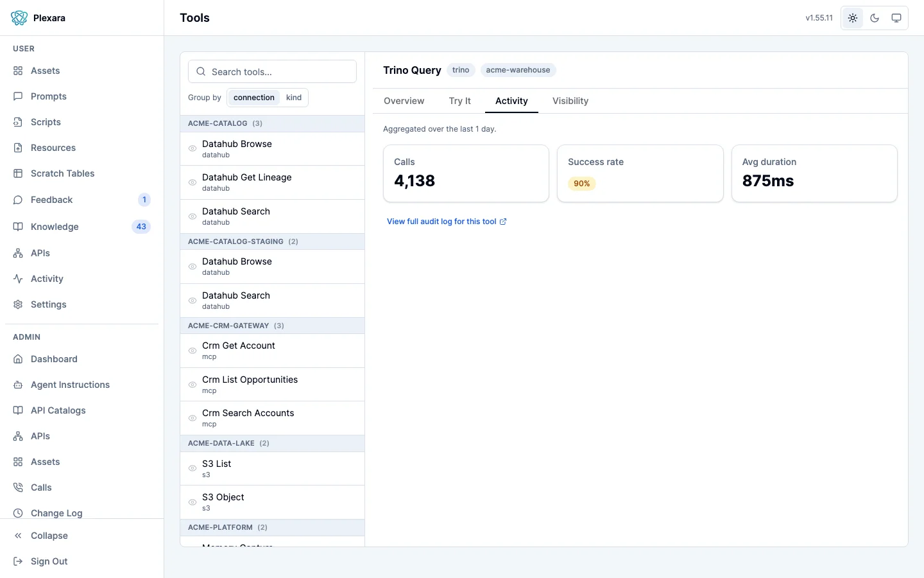Image resolution: width=924 pixels, height=578 pixels.
Task: Open the API Catalogs icon
Action: 18,410
